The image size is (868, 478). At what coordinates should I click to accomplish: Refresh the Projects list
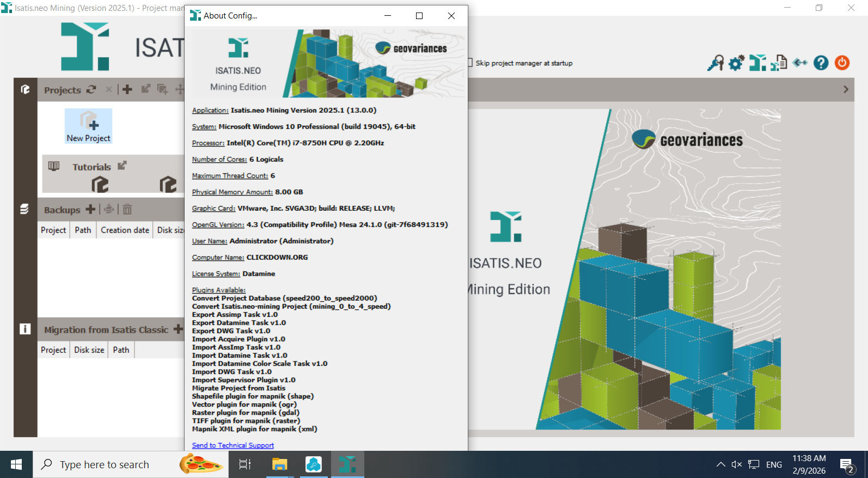click(91, 89)
